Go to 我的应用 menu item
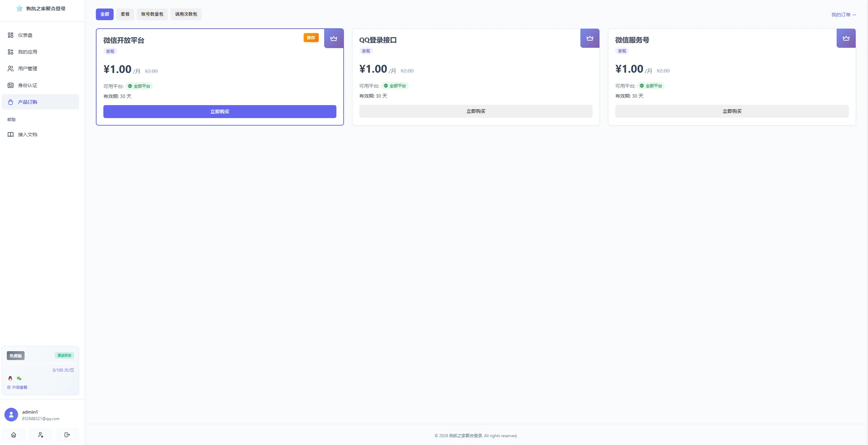 coord(40,52)
